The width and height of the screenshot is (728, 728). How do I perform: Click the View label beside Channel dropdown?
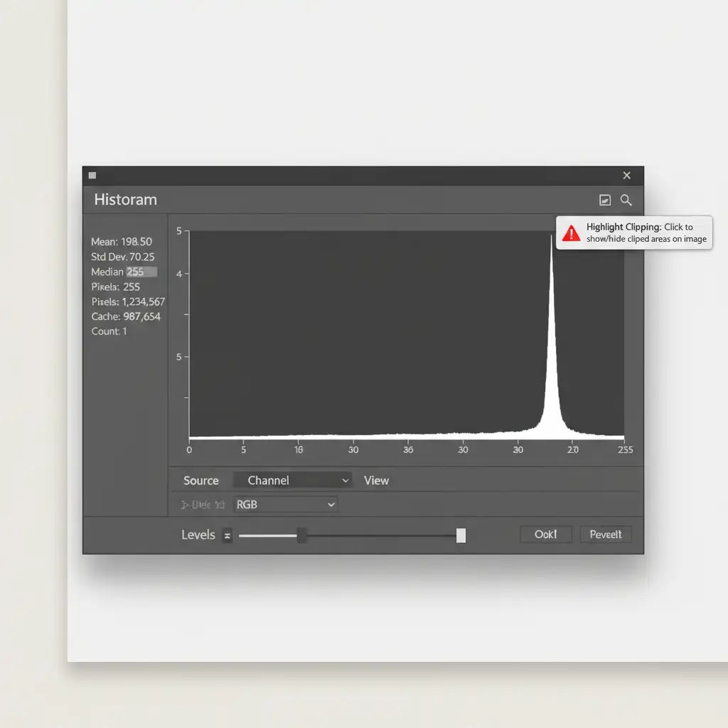click(376, 481)
